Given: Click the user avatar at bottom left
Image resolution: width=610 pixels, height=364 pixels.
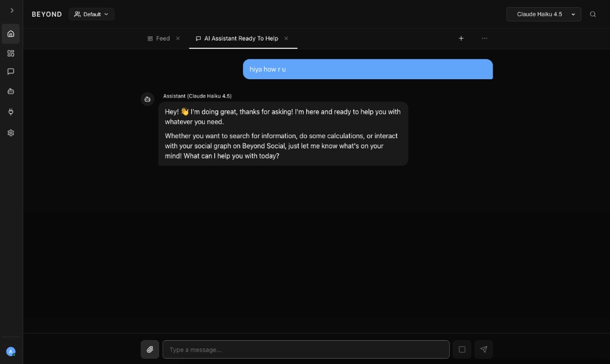Looking at the screenshot, I should point(10,351).
